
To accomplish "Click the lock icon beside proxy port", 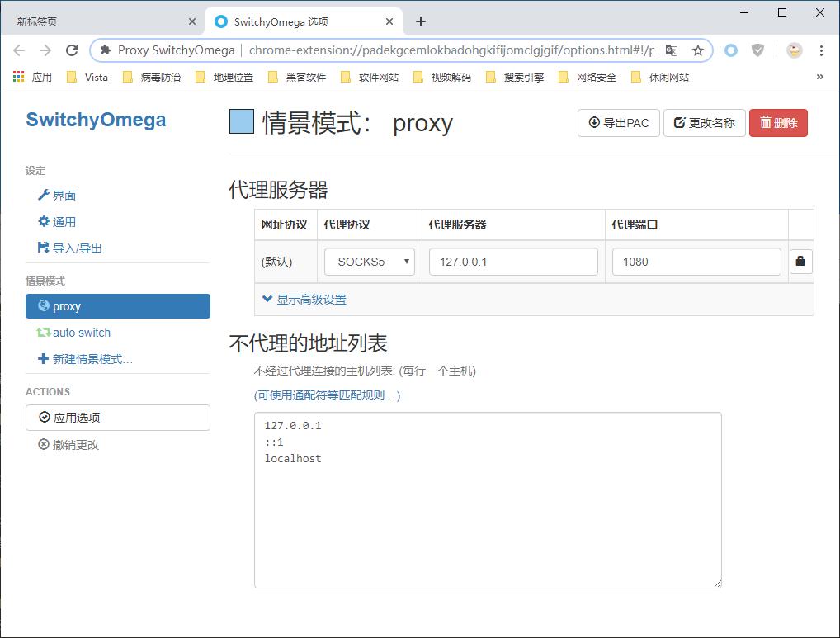I will (800, 261).
